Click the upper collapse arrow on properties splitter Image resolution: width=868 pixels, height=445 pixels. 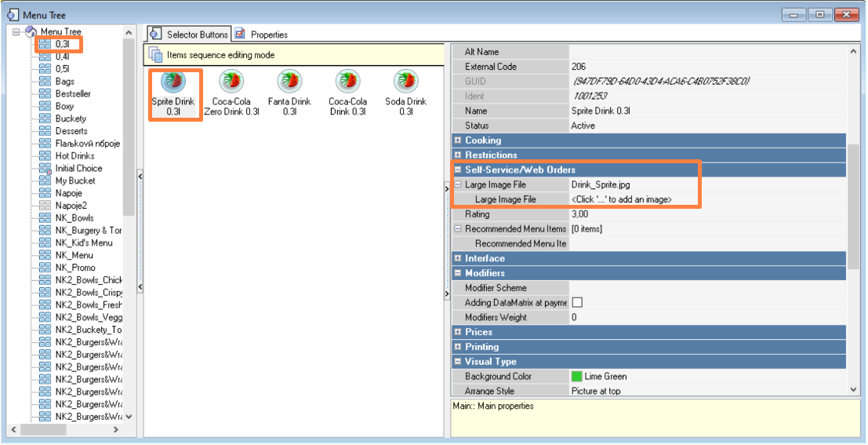pos(447,189)
